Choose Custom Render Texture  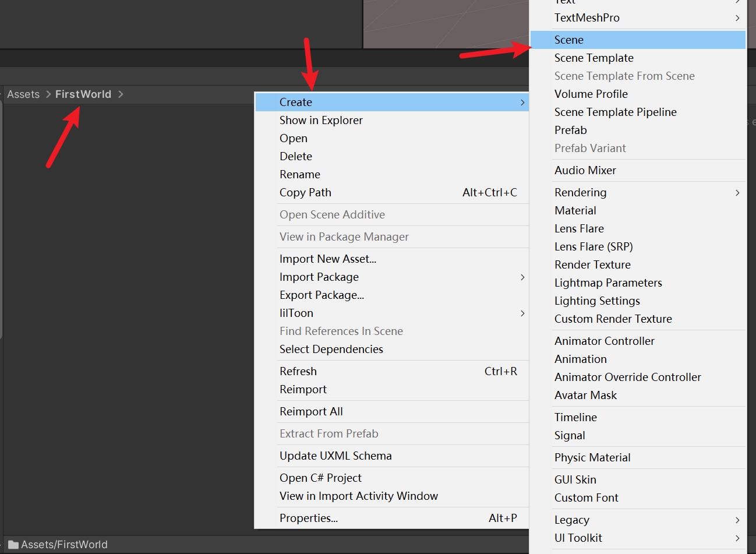(x=638, y=319)
